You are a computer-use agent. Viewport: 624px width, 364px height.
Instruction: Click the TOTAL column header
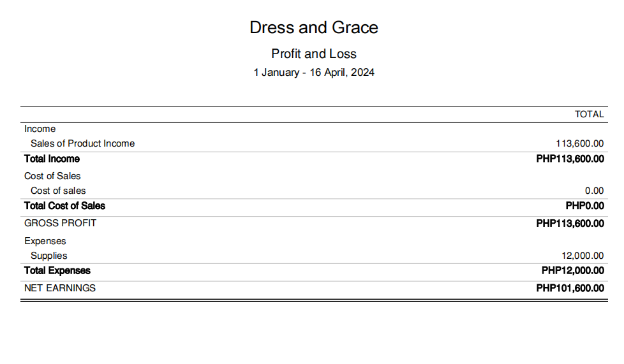(x=589, y=114)
